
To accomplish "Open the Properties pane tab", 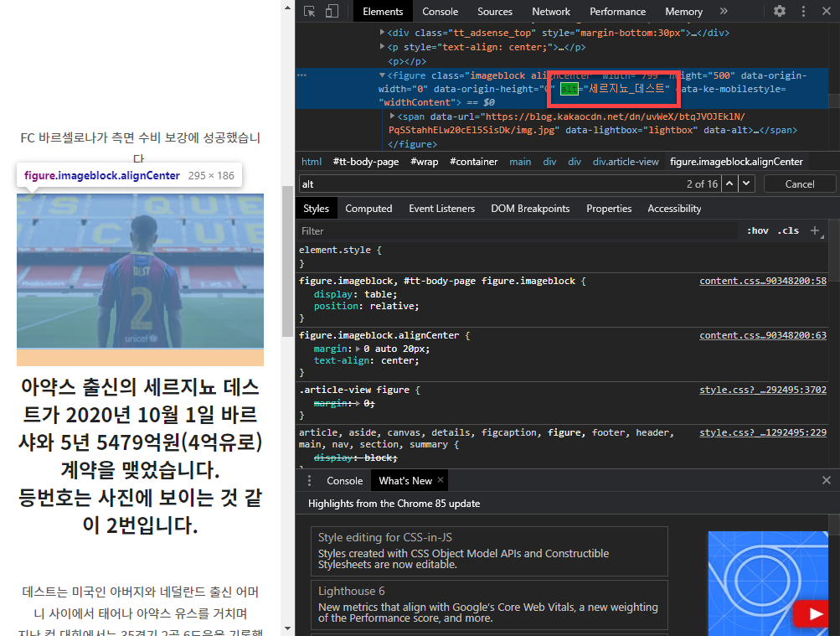I will pos(609,209).
